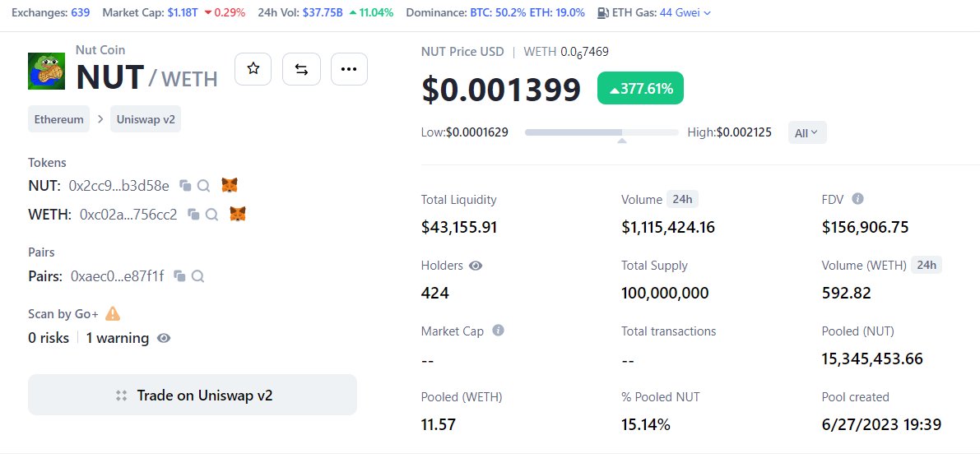Open Market Cap $1.18T link
Viewport: 980px width, 472px height.
pyautogui.click(x=182, y=12)
